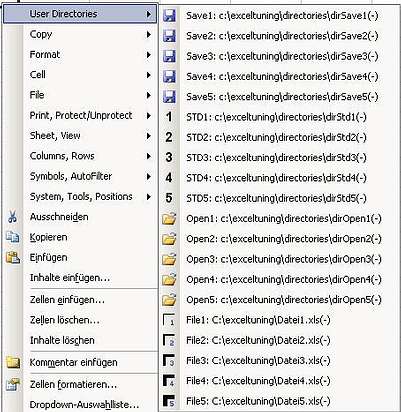
Task: Select the Ausschneiden menu label
Action: 59,217
